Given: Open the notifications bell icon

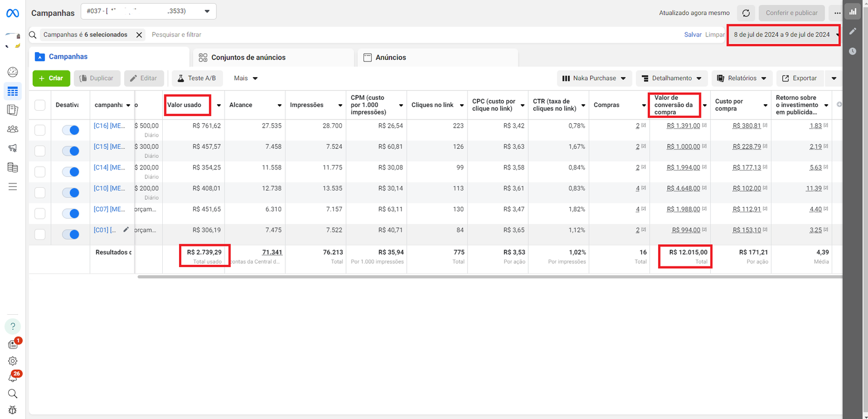Looking at the screenshot, I should click(12, 377).
